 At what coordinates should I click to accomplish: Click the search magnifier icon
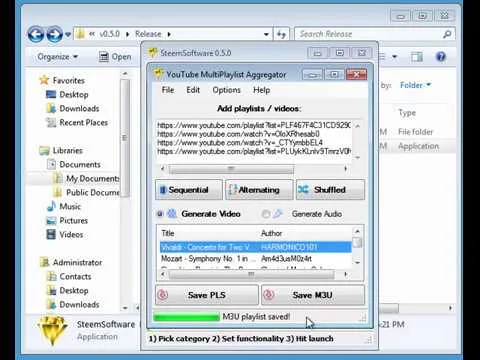click(x=447, y=34)
